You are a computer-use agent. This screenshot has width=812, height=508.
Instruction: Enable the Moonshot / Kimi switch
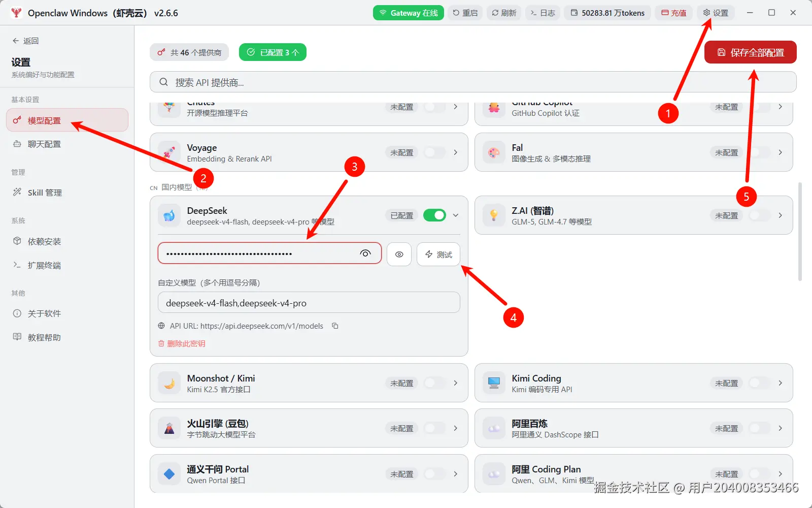[435, 383]
